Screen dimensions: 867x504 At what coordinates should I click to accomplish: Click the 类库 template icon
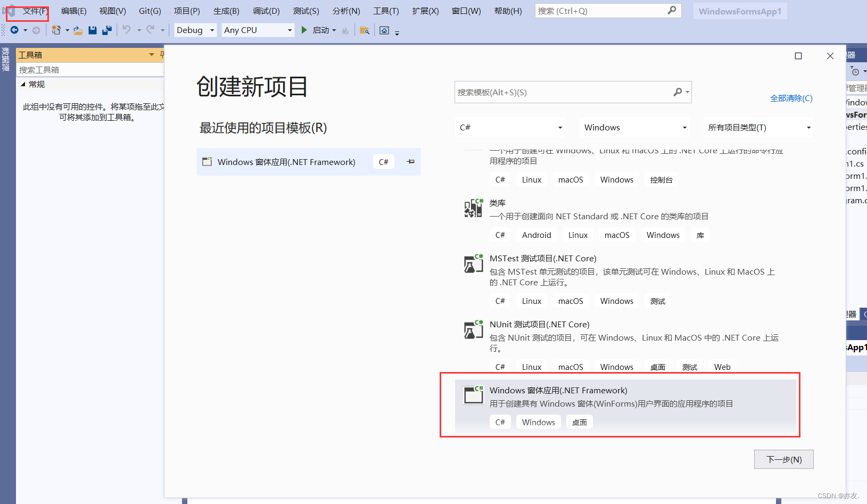[x=473, y=209]
